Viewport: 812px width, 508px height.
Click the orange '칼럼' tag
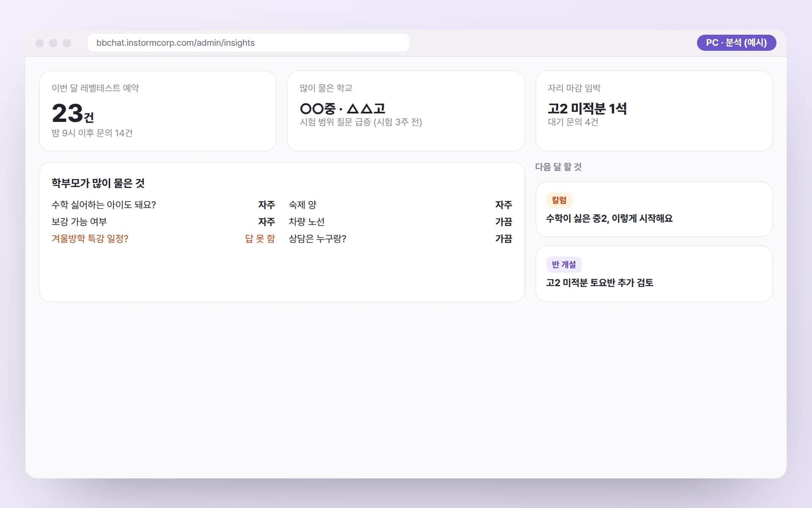[x=559, y=200]
